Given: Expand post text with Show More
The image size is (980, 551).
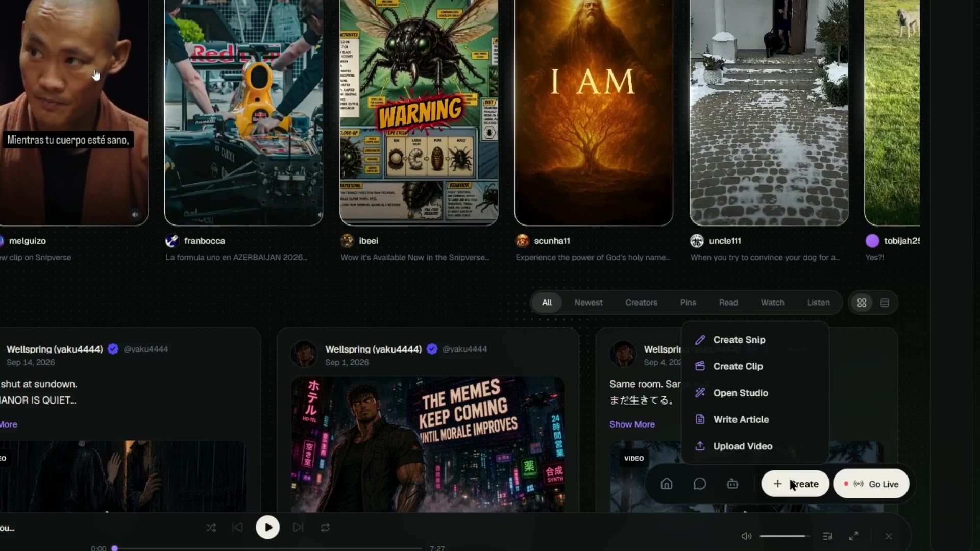Looking at the screenshot, I should [x=632, y=424].
